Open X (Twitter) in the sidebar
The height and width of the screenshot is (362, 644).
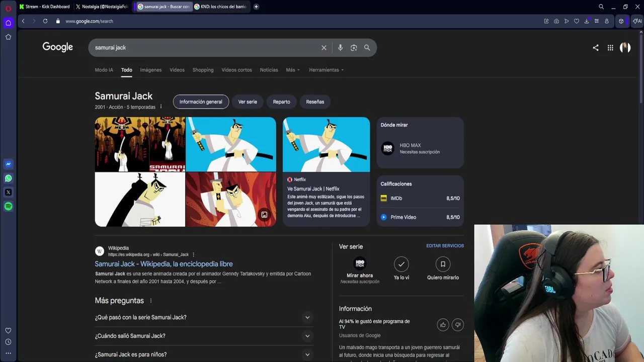[x=8, y=192]
